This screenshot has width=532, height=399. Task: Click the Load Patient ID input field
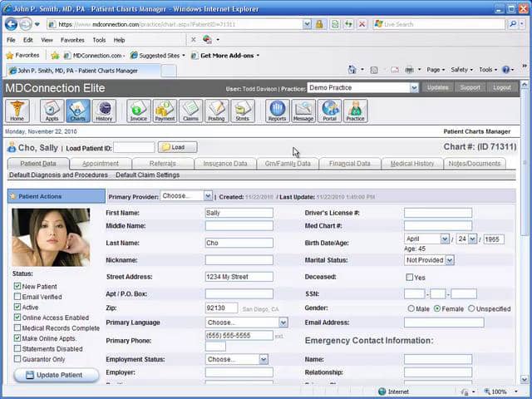click(x=134, y=148)
